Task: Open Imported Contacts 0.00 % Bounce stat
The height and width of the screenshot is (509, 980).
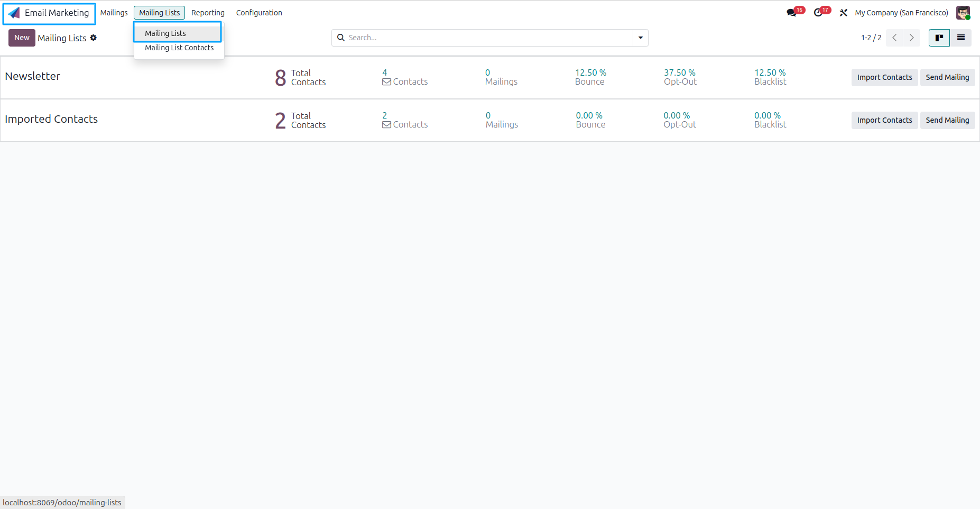Action: coord(590,120)
